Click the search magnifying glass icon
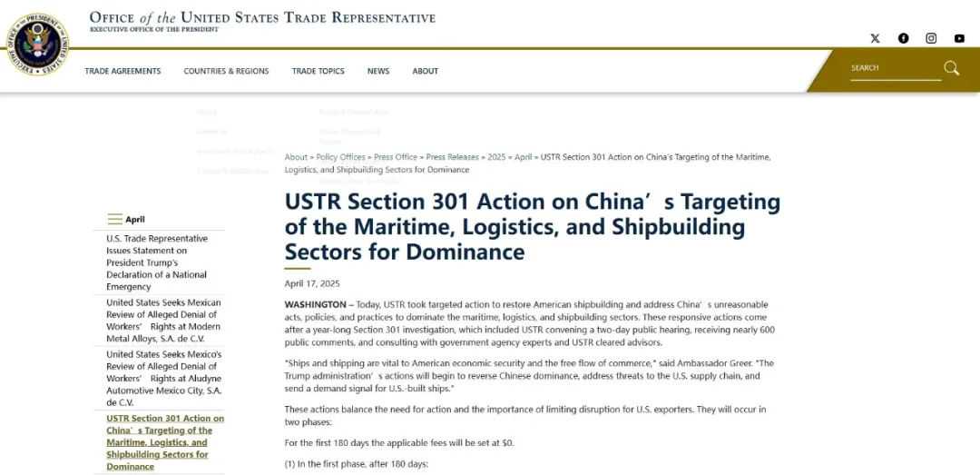Screen dimensions: 980x475 pyautogui.click(x=951, y=67)
